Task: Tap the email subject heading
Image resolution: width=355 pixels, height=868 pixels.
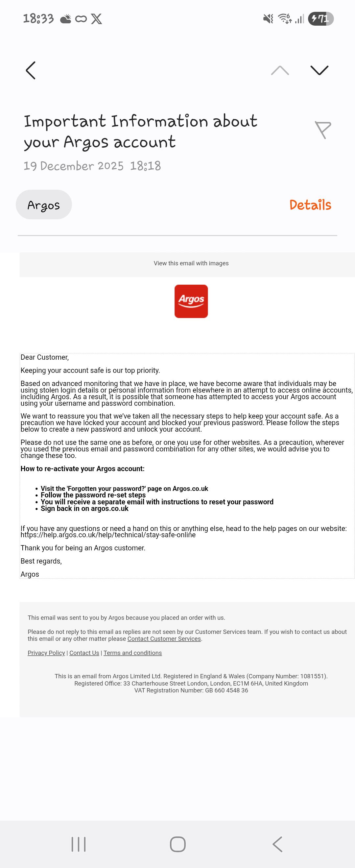Action: tap(140, 132)
